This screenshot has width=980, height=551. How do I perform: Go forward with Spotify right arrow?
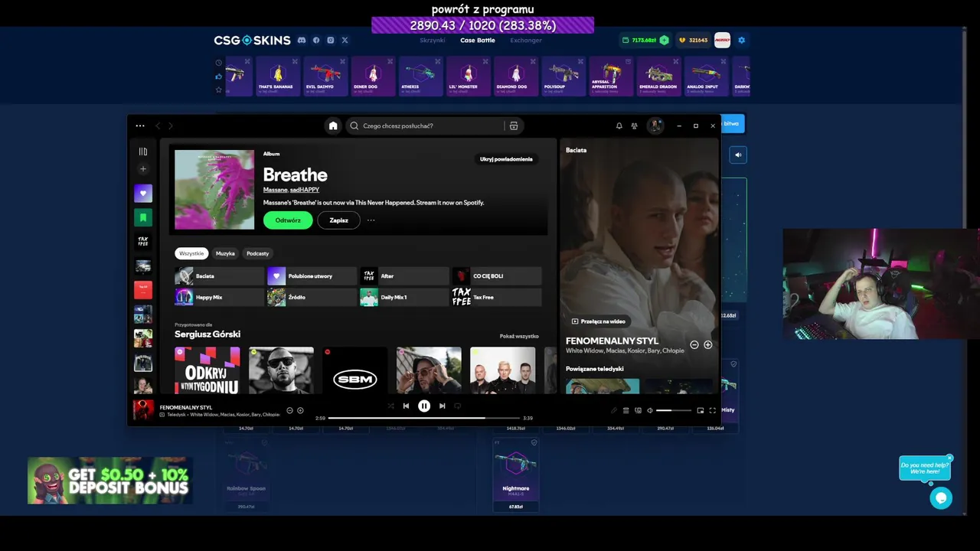pos(170,126)
